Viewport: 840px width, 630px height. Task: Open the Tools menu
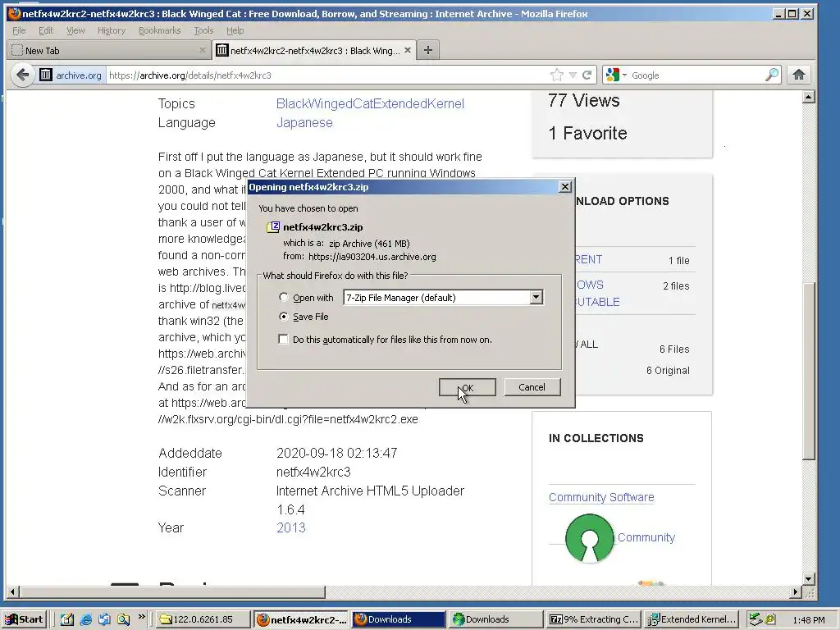(203, 30)
